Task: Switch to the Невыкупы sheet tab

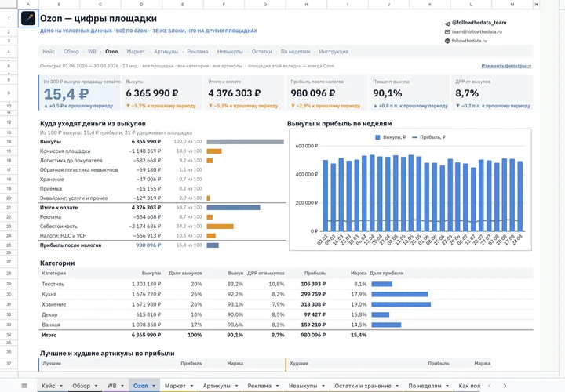Action: tap(303, 386)
